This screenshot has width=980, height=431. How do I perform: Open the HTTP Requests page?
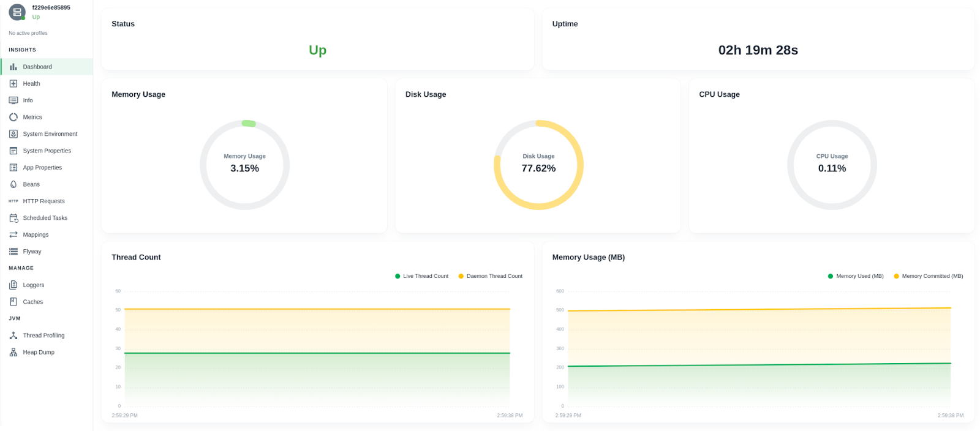point(43,201)
